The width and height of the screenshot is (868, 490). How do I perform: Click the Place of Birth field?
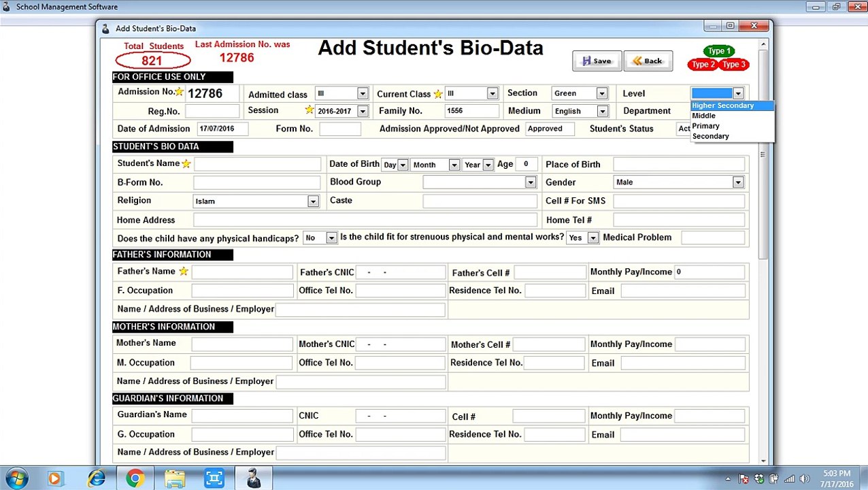click(x=679, y=164)
